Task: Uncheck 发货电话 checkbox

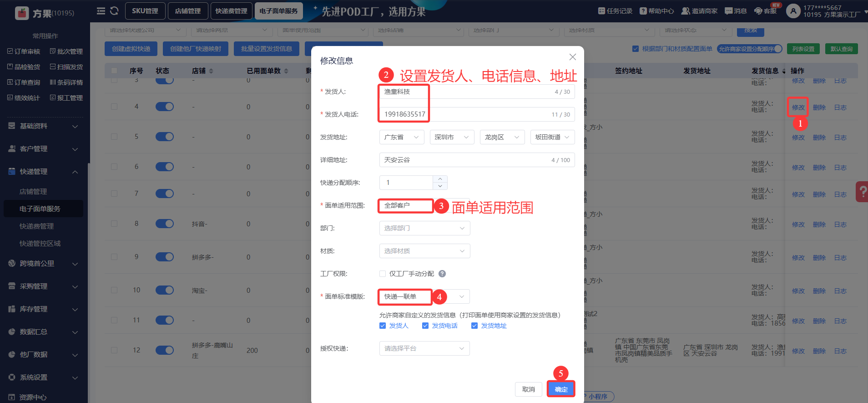Action: (425, 326)
